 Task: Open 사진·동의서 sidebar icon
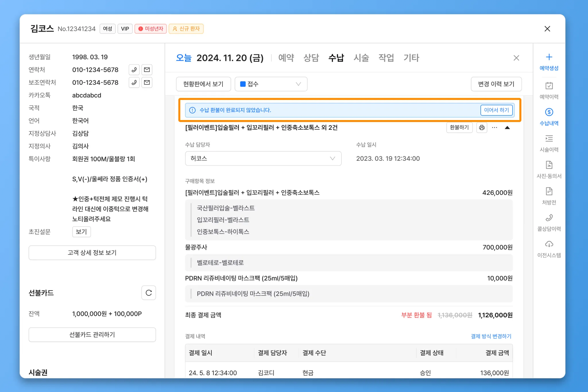pos(549,165)
